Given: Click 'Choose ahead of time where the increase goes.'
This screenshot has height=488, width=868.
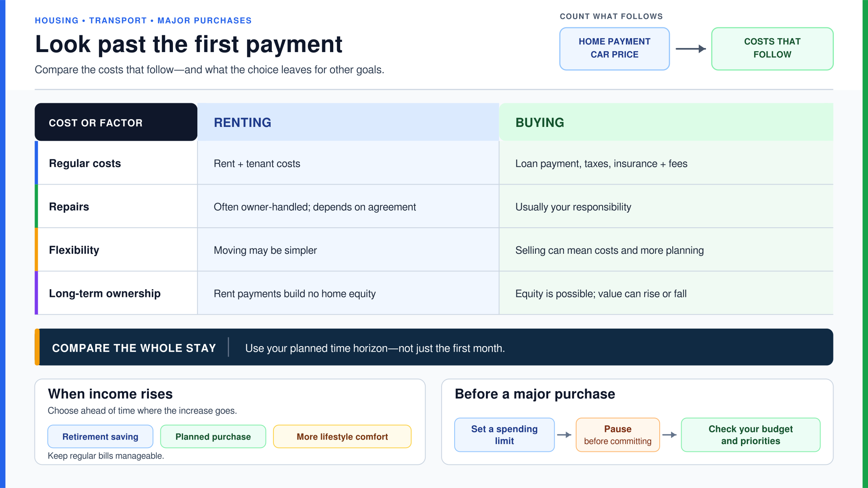Looking at the screenshot, I should (142, 411).
